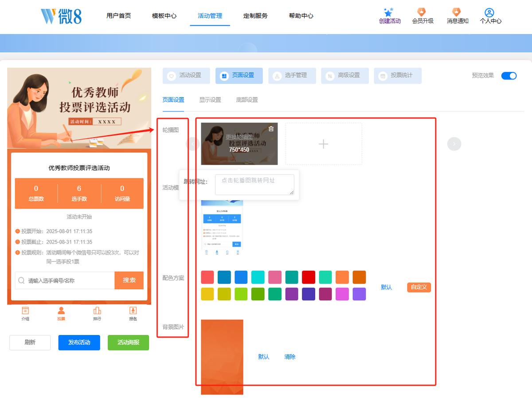Click the 750*450 carousel image thumbnail
This screenshot has width=532, height=398.
[239, 144]
